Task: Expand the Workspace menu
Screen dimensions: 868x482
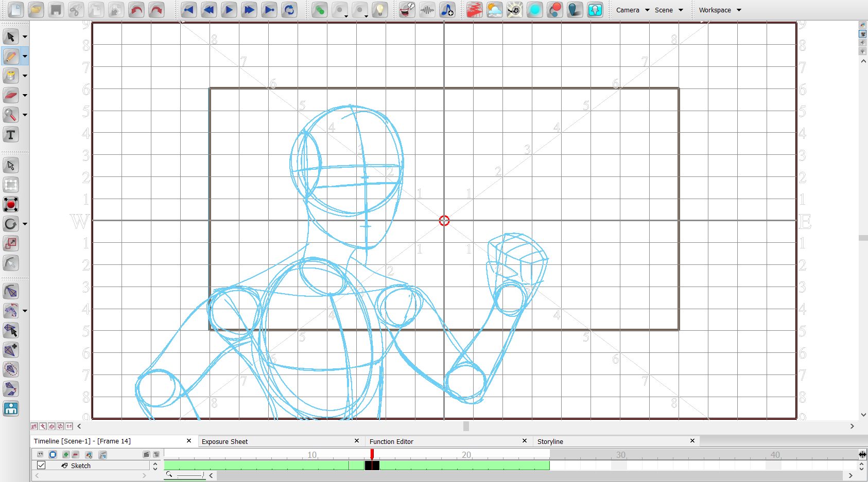Action: pos(719,10)
